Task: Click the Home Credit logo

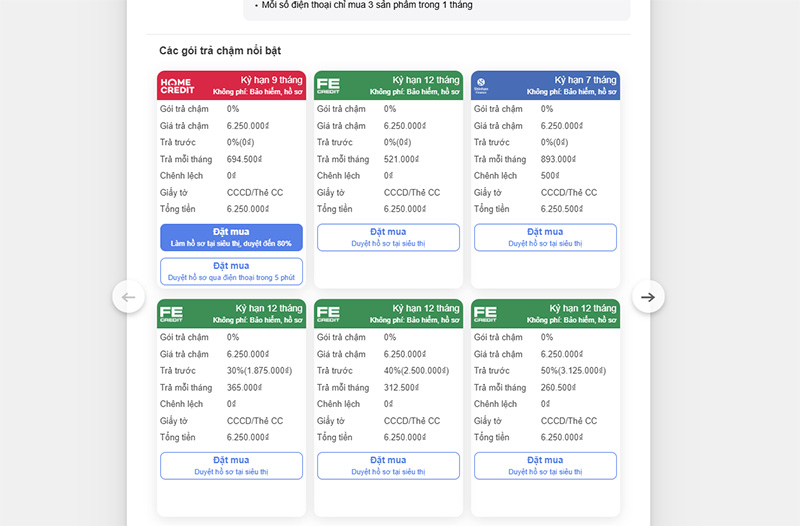Action: pyautogui.click(x=177, y=86)
